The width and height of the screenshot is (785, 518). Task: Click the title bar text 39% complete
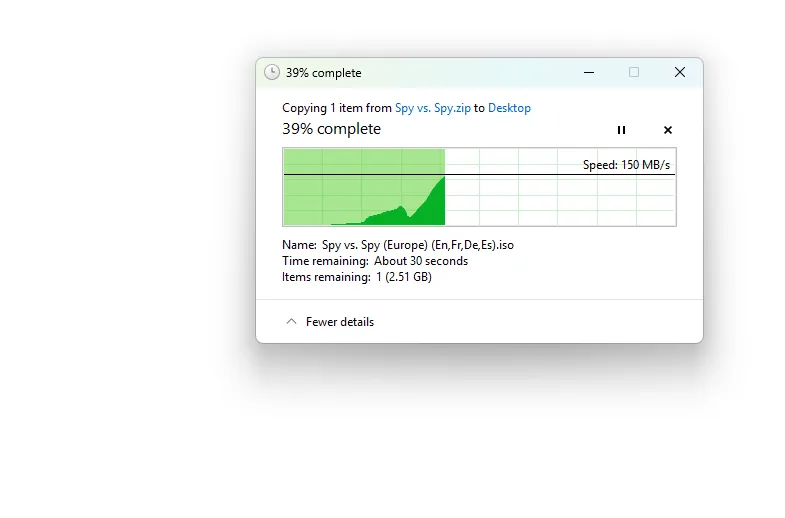323,73
